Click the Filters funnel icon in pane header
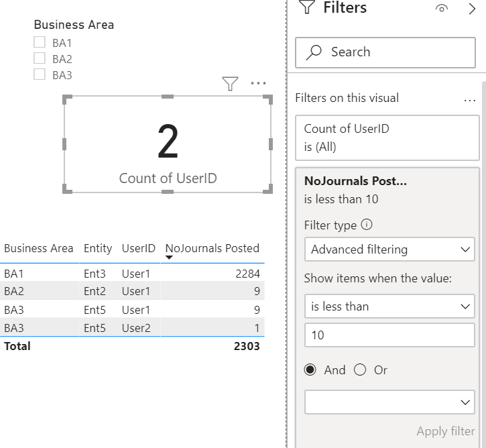486x448 pixels. point(307,7)
